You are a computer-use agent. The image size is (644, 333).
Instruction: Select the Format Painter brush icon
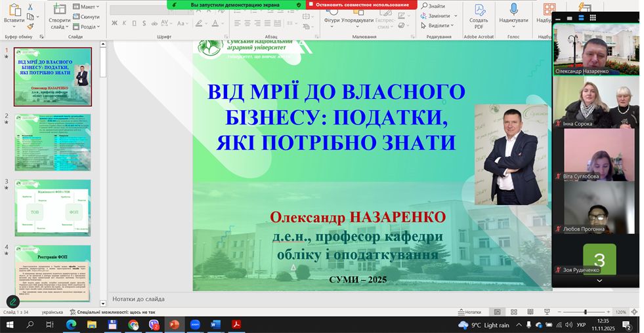pyautogui.click(x=30, y=27)
